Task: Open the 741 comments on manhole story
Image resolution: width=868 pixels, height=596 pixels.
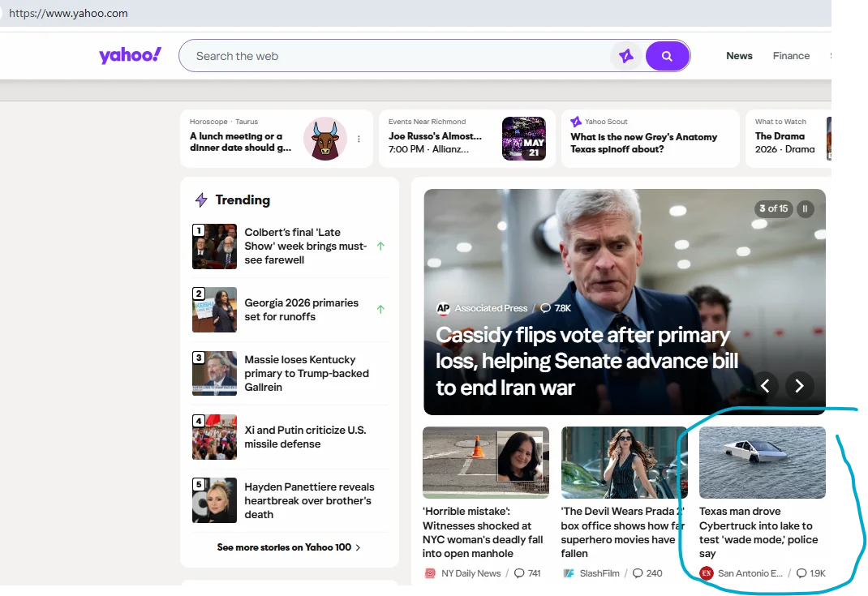Action: click(527, 573)
